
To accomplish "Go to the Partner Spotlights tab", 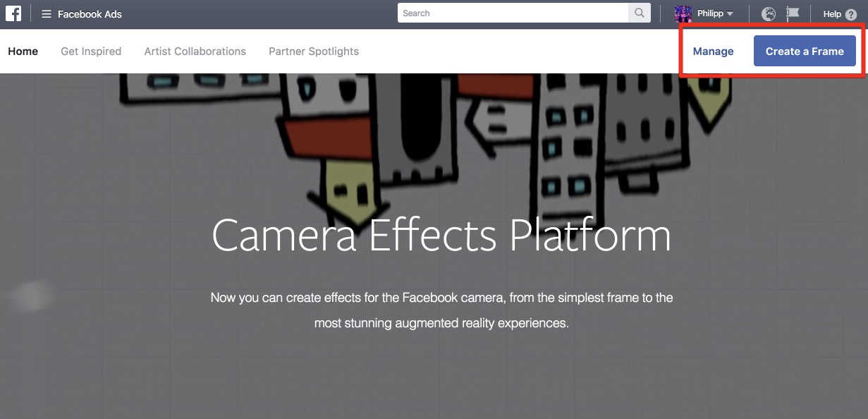I will click(x=314, y=51).
